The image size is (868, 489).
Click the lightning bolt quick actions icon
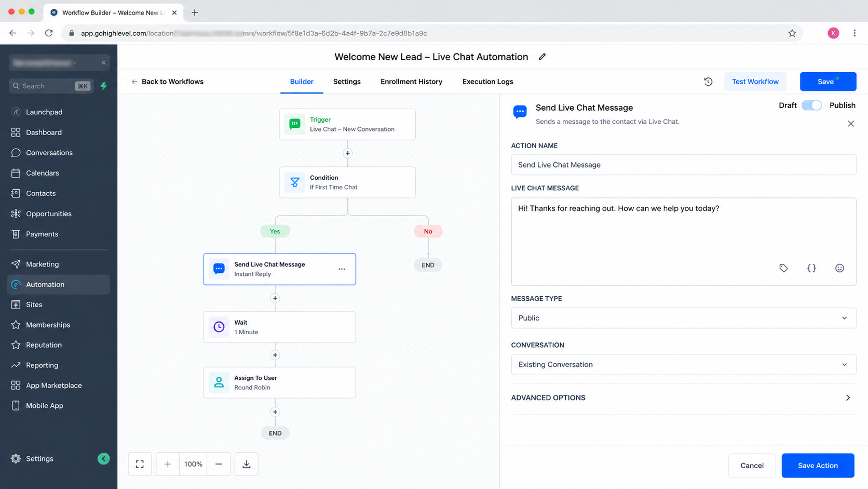pos(104,86)
